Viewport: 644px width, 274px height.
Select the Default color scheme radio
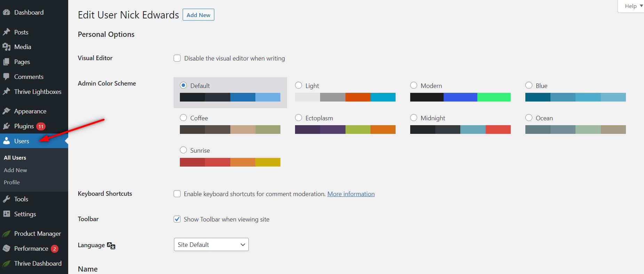(x=183, y=85)
